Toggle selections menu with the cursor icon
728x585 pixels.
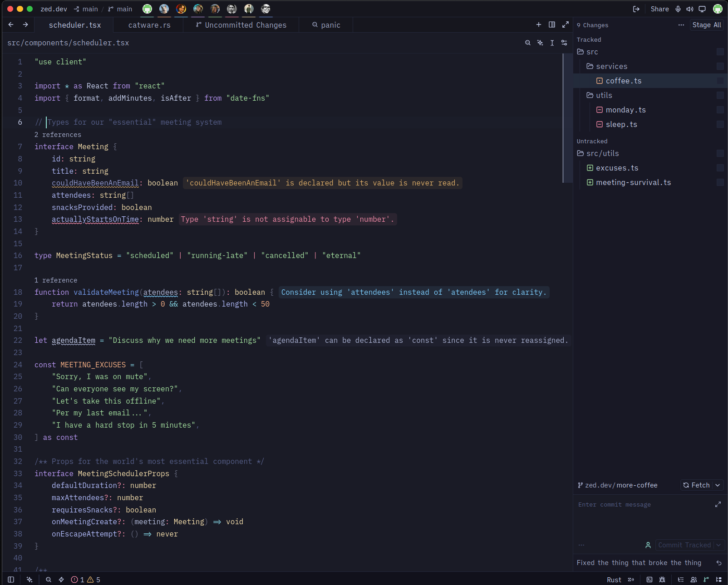pos(552,43)
